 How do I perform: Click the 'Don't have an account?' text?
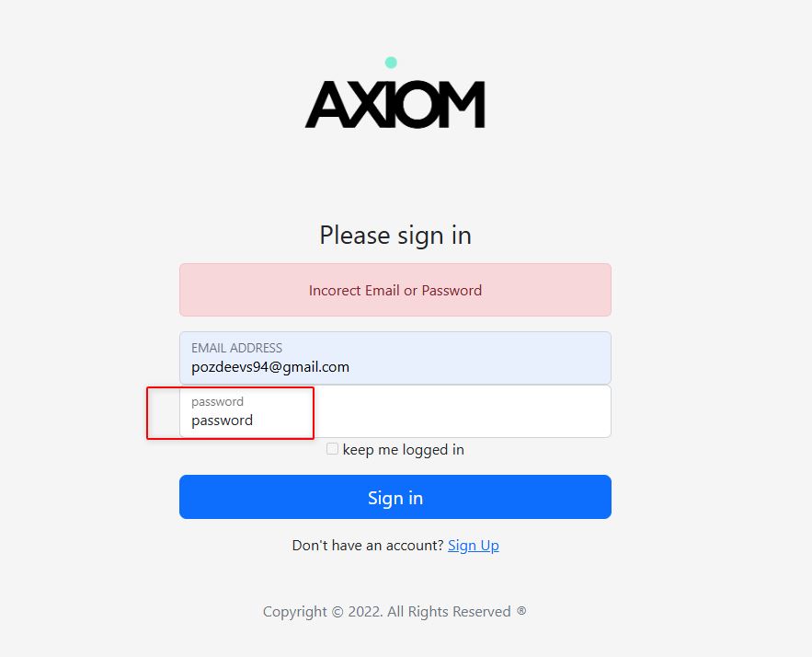tap(368, 546)
